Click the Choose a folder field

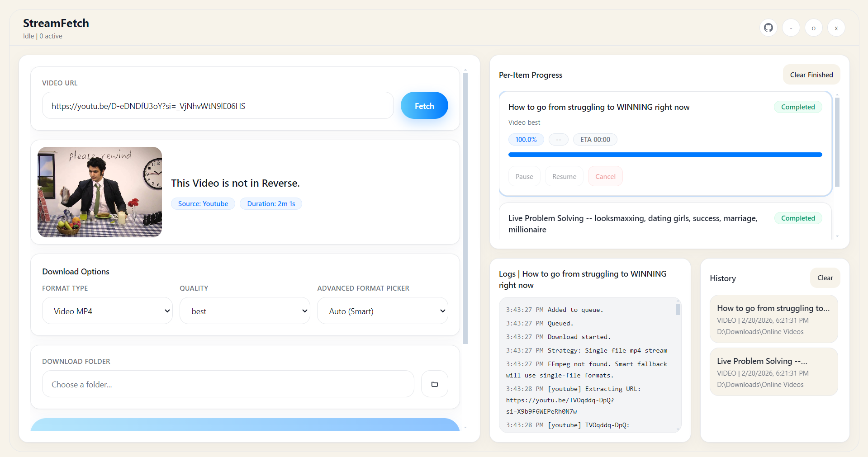[x=228, y=384]
